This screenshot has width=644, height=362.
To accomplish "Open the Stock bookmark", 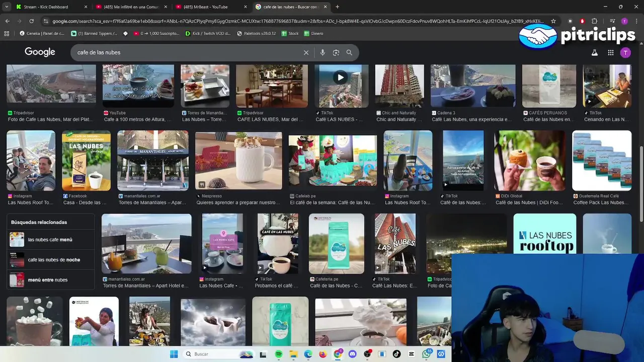I will [290, 33].
